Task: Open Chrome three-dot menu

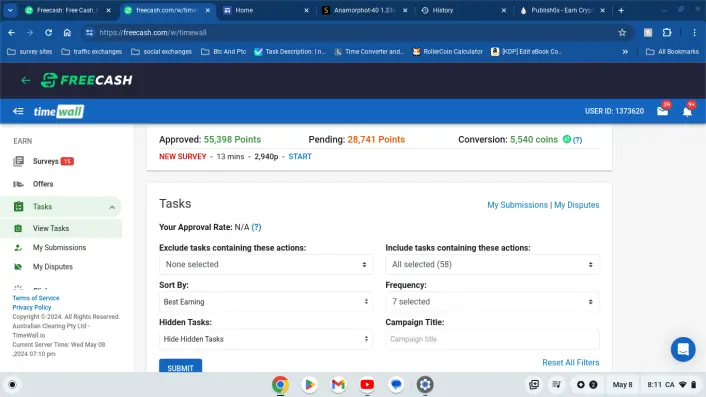Action: (x=694, y=32)
